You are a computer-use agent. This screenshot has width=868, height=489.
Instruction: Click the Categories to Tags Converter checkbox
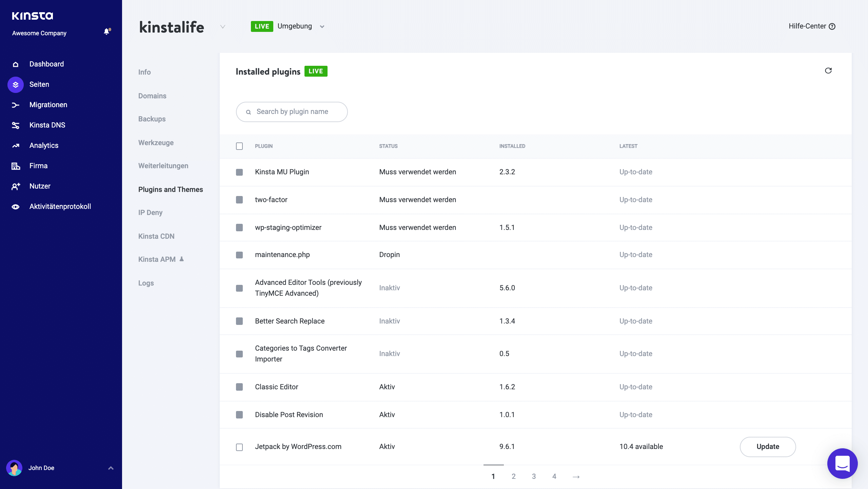pyautogui.click(x=239, y=354)
